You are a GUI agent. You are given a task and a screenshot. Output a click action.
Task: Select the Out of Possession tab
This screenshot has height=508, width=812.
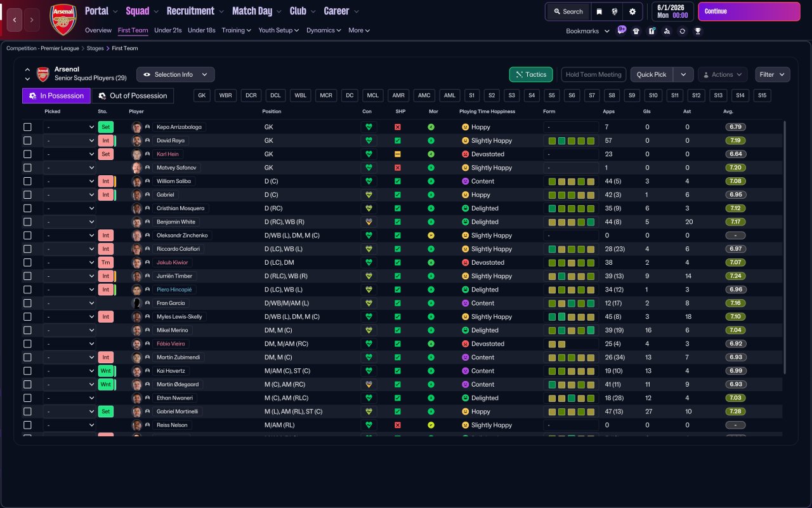[x=133, y=96]
